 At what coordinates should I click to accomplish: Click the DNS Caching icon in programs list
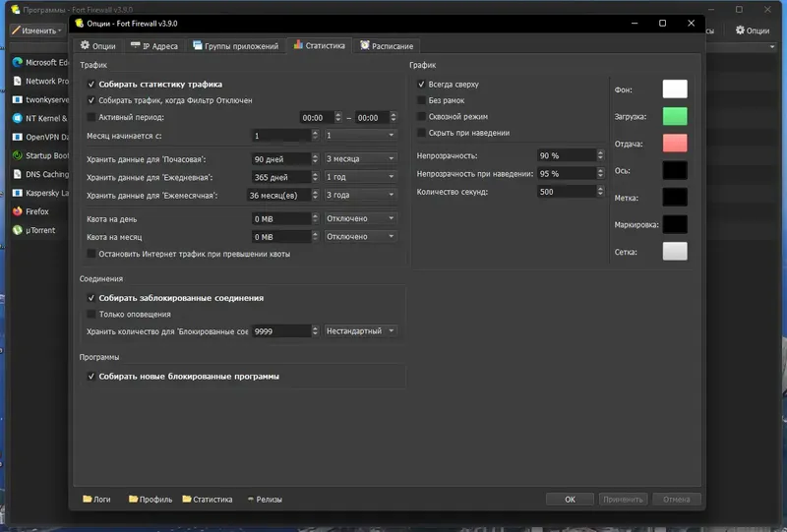point(18,174)
